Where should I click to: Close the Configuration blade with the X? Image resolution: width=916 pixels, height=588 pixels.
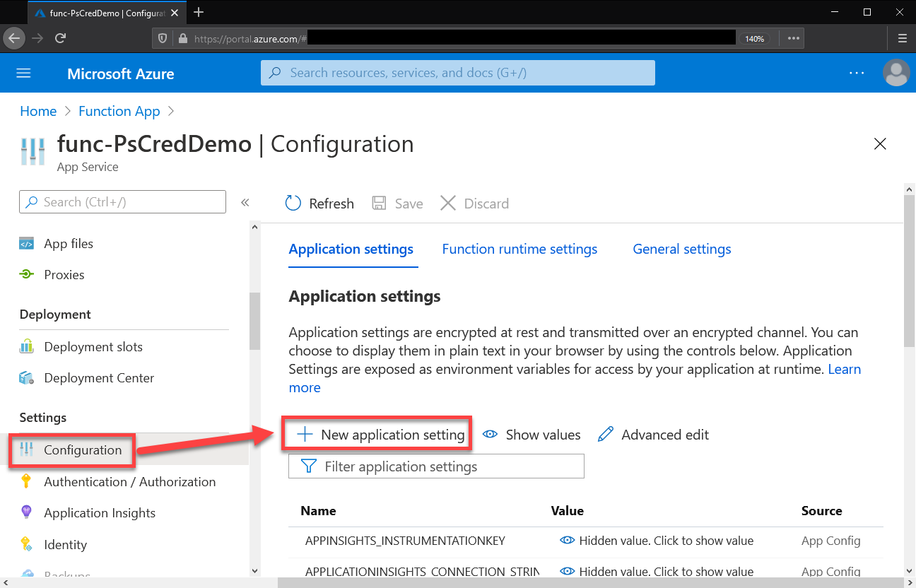click(880, 144)
